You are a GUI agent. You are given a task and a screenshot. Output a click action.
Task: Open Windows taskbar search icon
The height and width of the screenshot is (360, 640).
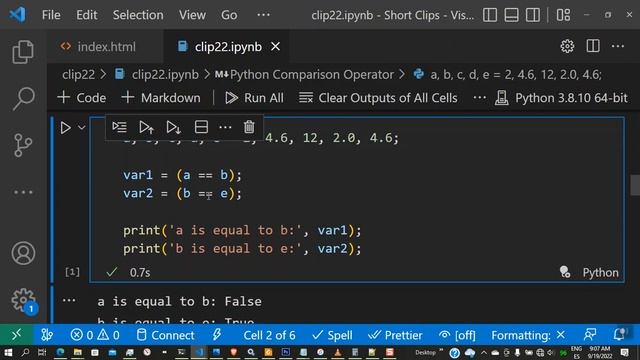(25, 352)
